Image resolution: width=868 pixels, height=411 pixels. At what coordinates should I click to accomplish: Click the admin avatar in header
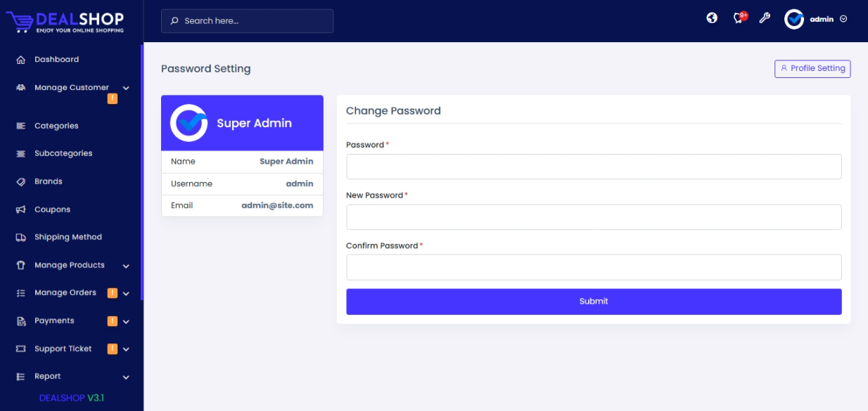794,20
